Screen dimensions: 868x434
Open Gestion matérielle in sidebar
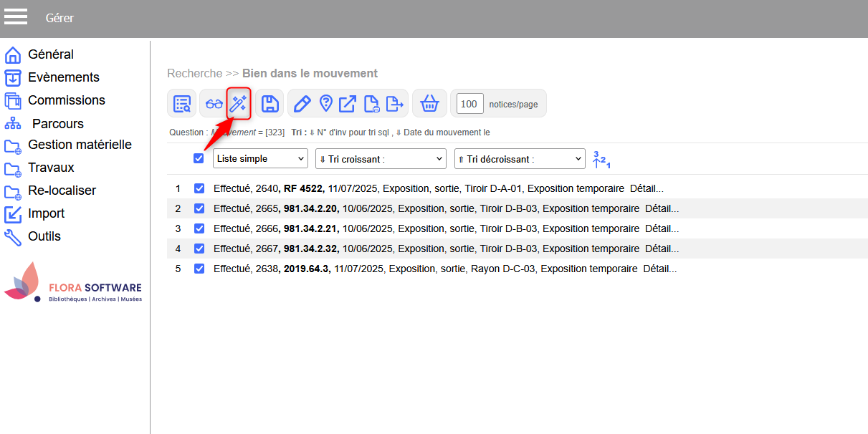click(80, 145)
